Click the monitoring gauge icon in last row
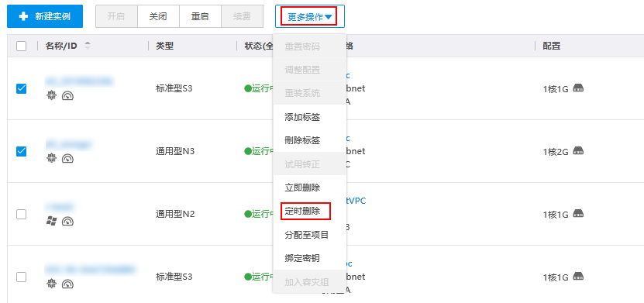This screenshot has height=303, width=644. [x=67, y=284]
